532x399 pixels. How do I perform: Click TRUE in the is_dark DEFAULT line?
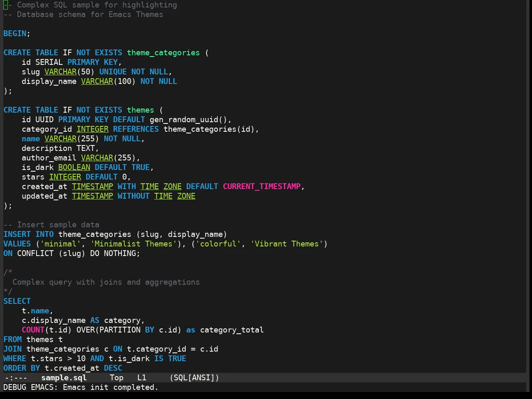click(140, 167)
